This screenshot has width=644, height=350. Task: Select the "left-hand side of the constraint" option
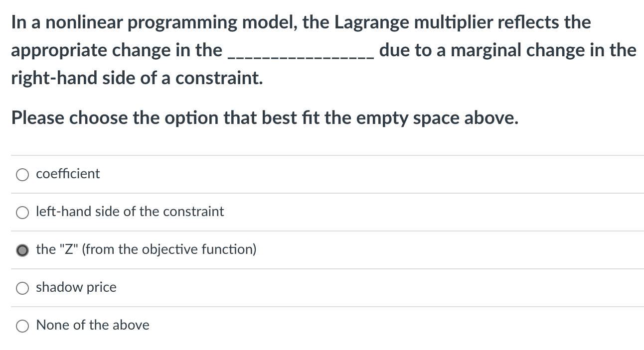[22, 213]
